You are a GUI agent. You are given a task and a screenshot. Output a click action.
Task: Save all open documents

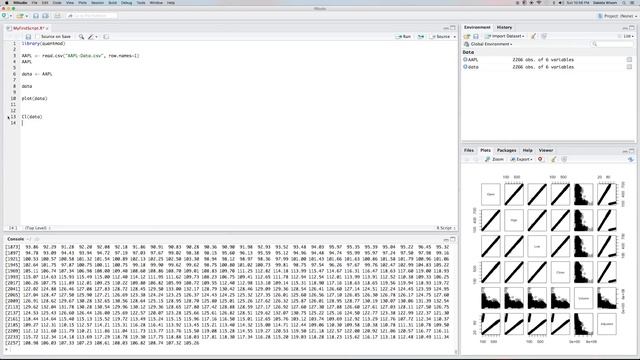[45, 16]
